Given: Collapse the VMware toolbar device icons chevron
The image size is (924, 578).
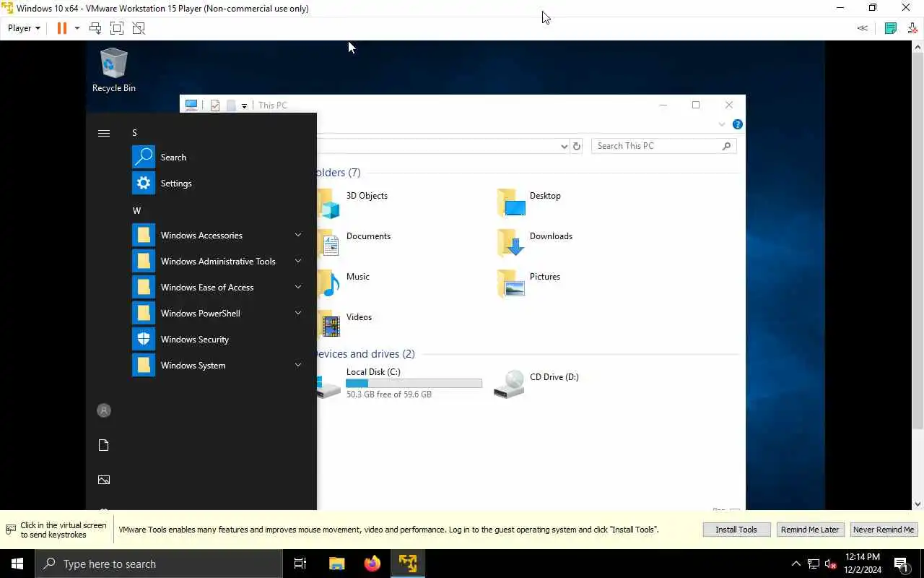Looking at the screenshot, I should click(862, 28).
